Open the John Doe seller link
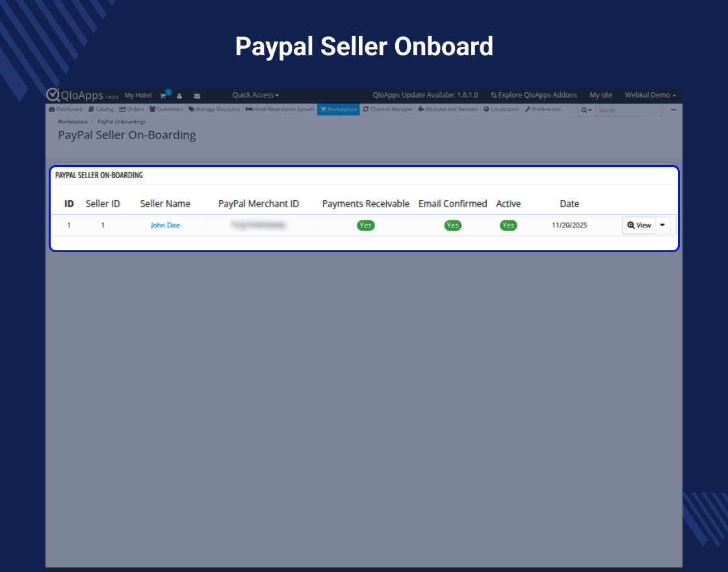The width and height of the screenshot is (728, 572). [x=165, y=226]
